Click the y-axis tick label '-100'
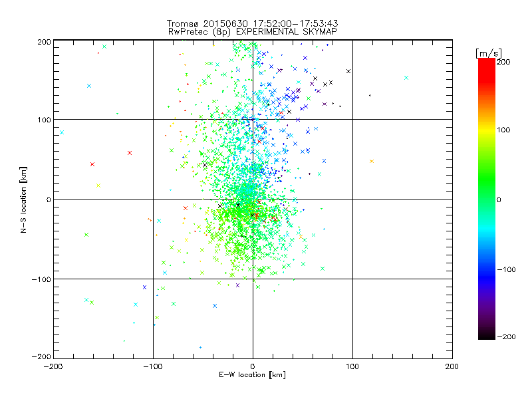Viewport: 532px width, 399px height. click(x=41, y=279)
